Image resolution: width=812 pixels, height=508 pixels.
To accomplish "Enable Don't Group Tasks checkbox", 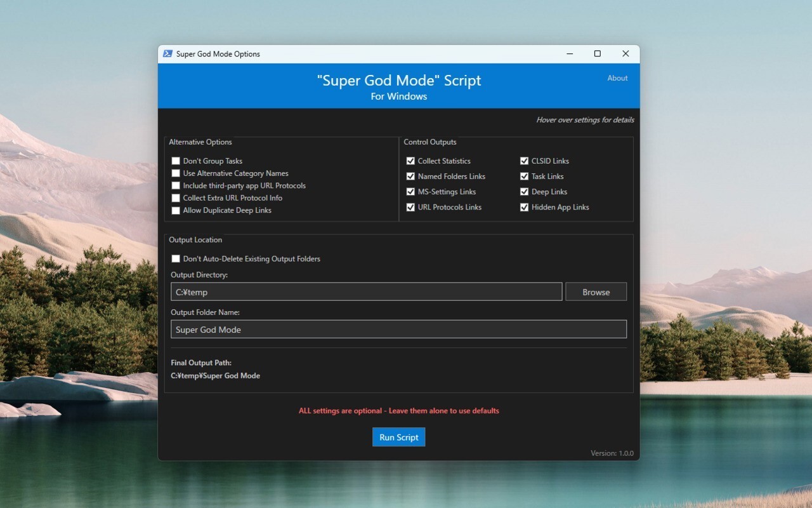I will point(176,161).
